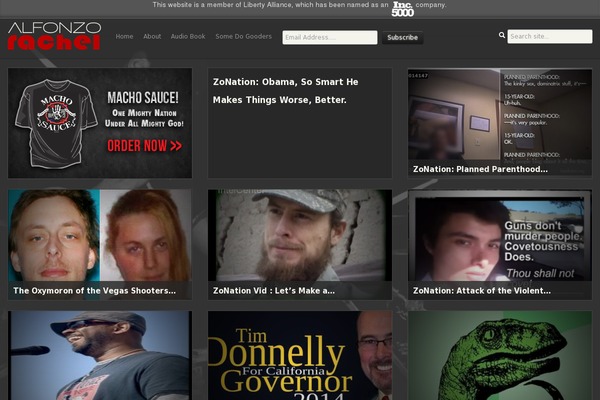Open the Some Do Gooders menu item
Screen dimensions: 600x400
[x=243, y=36]
